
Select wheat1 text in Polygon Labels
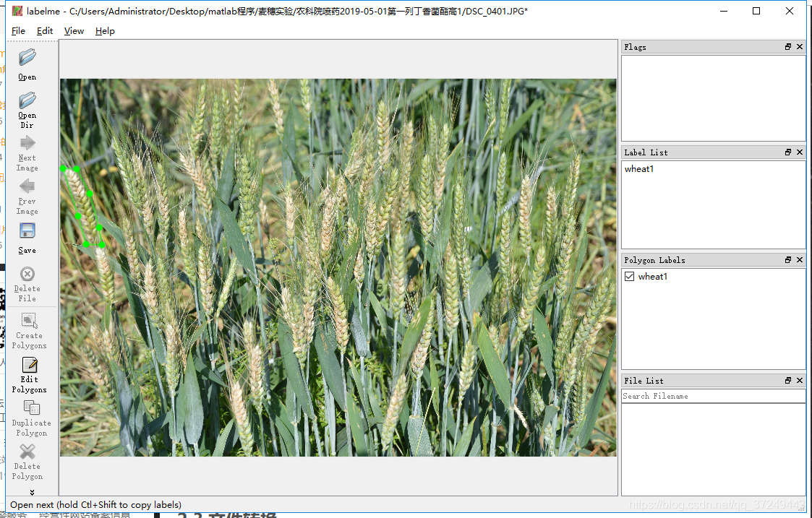(x=652, y=276)
